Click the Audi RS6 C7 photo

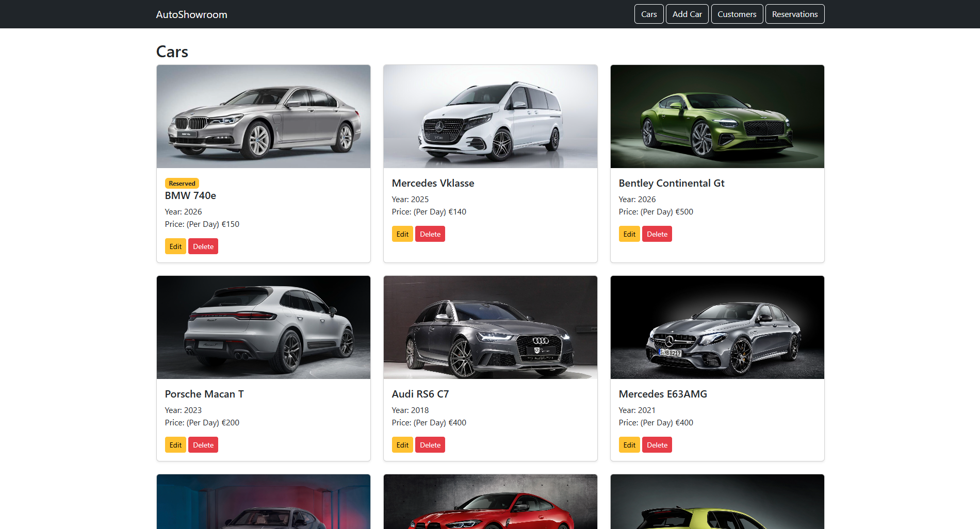click(x=491, y=327)
